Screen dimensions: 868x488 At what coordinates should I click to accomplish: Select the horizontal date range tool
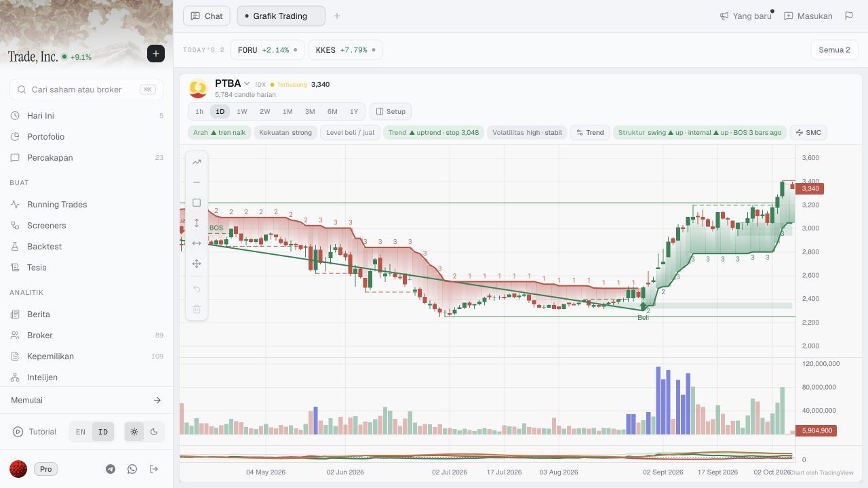tap(197, 243)
